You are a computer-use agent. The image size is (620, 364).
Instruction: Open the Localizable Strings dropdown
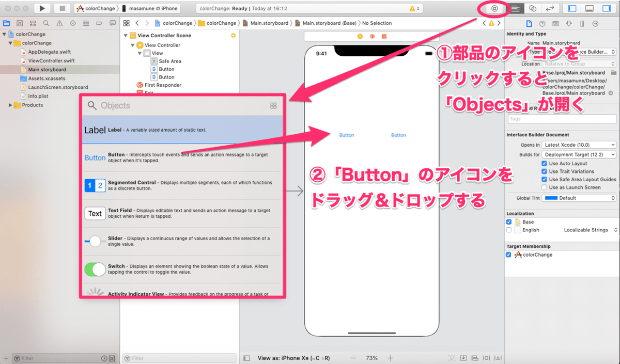591,230
